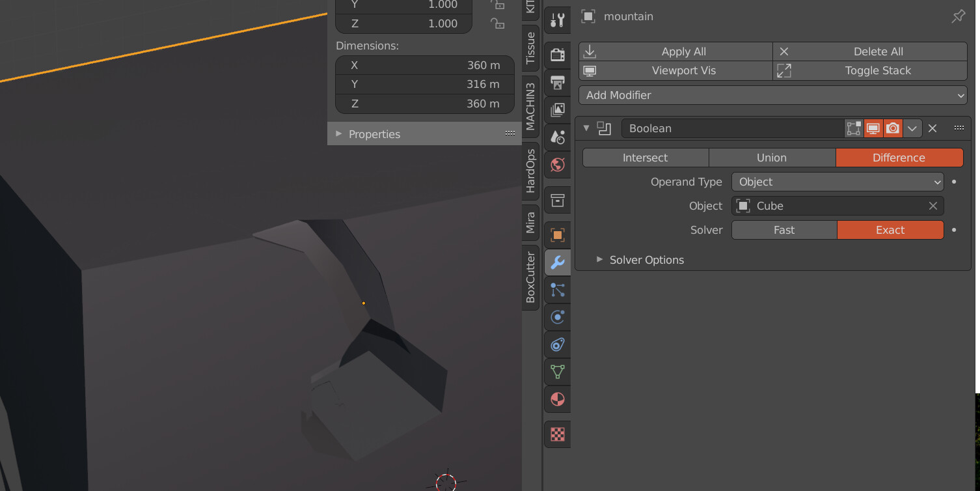Open the Texture Properties checkered icon
980x491 pixels.
557,434
